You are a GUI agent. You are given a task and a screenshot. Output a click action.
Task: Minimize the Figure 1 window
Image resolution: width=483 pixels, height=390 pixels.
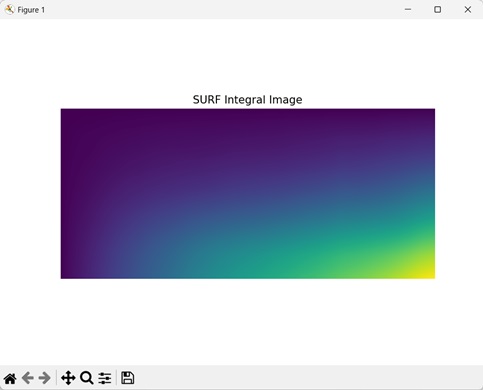(x=408, y=10)
